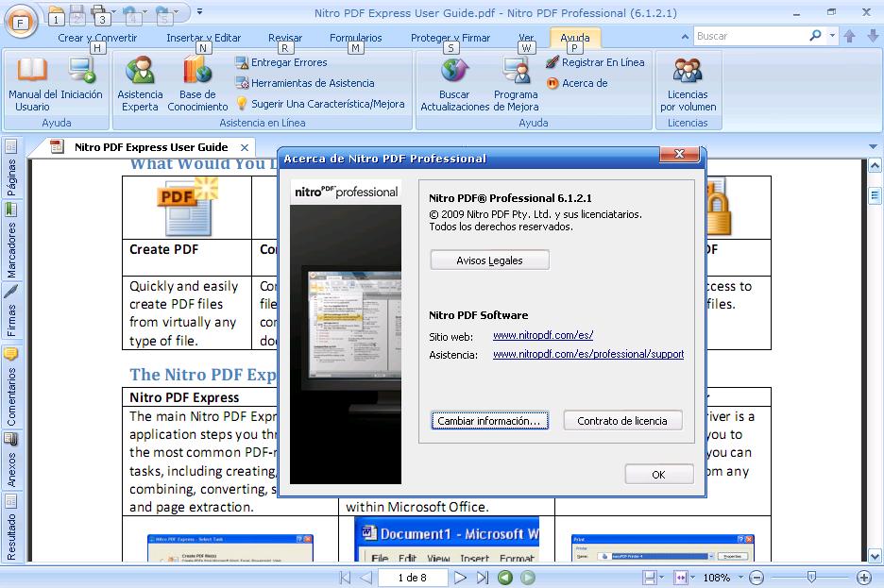
Task: Click OK in the Acerca de dialog
Action: pos(658,474)
